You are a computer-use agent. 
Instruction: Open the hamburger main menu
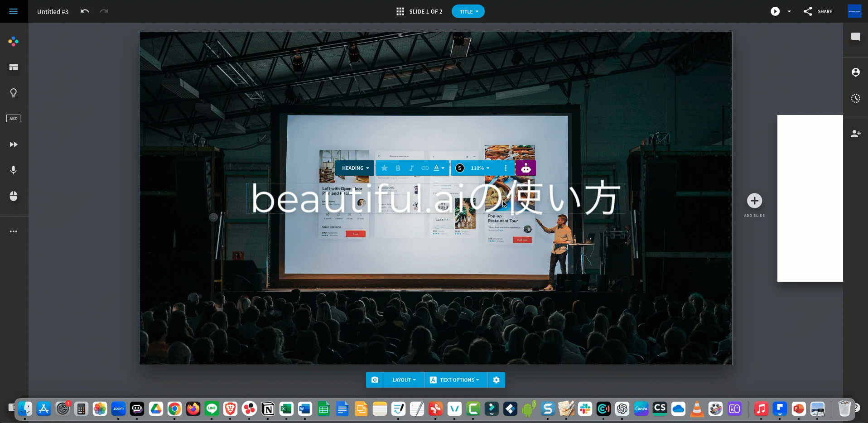tap(14, 11)
